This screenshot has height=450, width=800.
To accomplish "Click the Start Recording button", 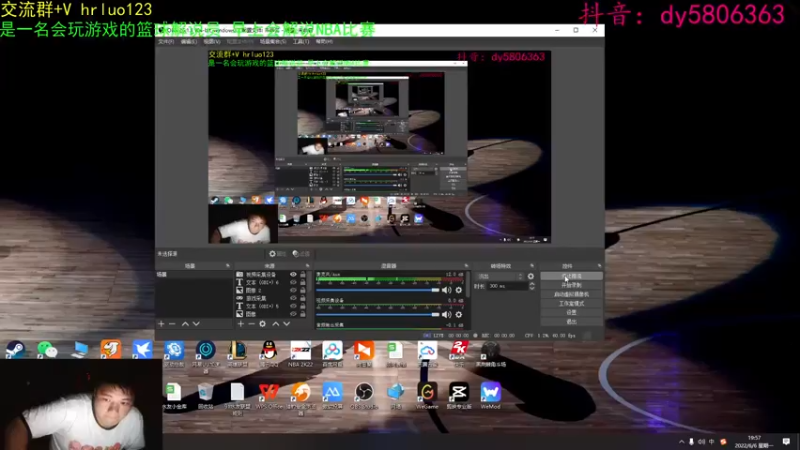I will pos(571,285).
